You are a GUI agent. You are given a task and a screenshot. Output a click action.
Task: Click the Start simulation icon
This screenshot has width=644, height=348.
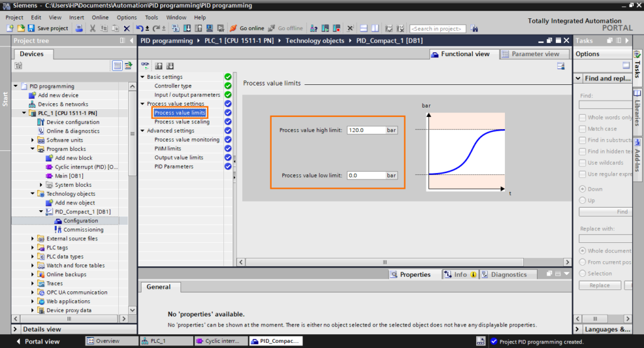point(209,28)
